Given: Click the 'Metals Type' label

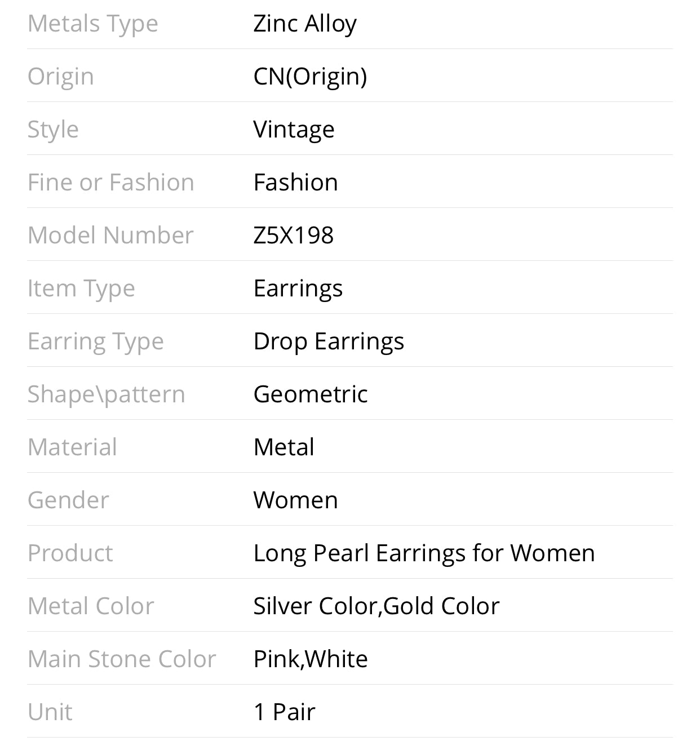Looking at the screenshot, I should tap(93, 24).
